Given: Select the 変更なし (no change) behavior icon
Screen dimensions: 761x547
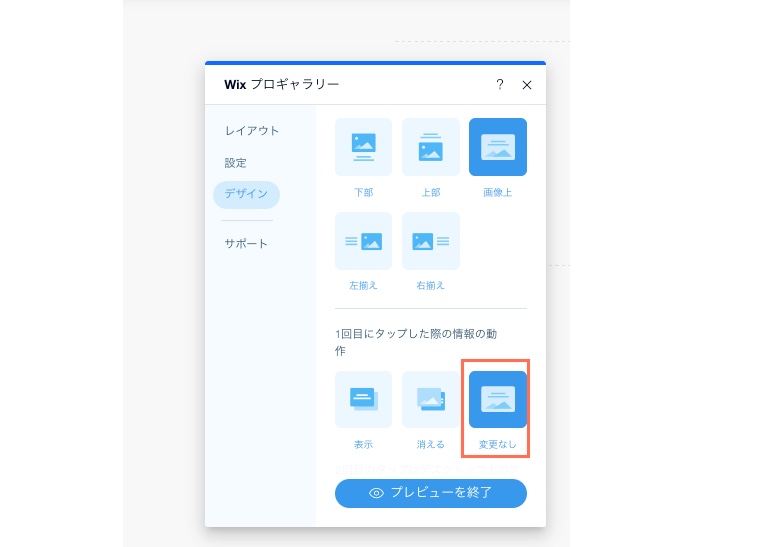Looking at the screenshot, I should pos(497,399).
